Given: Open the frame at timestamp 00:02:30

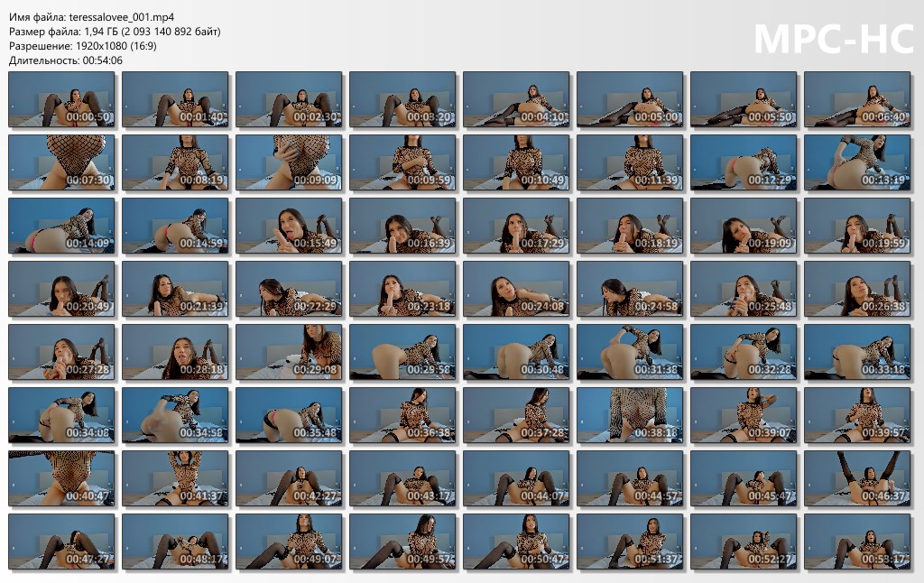Looking at the screenshot, I should point(289,99).
